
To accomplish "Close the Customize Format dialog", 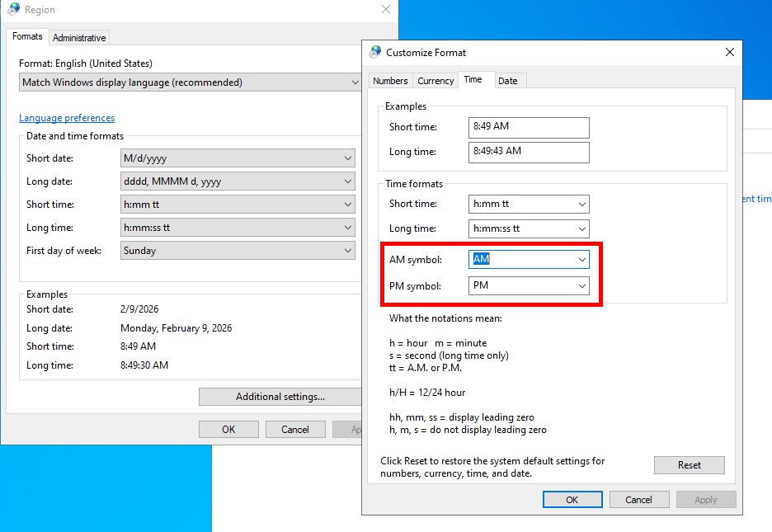I will 730,52.
